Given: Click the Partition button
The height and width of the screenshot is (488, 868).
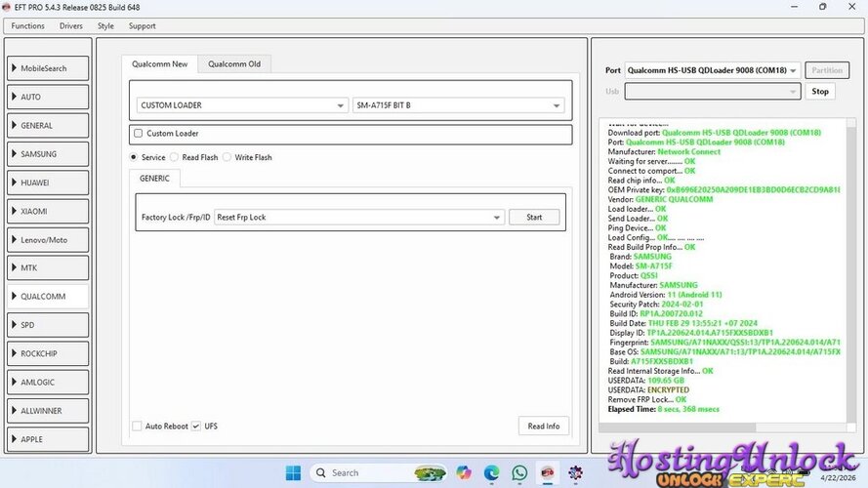Looking at the screenshot, I should (827, 70).
